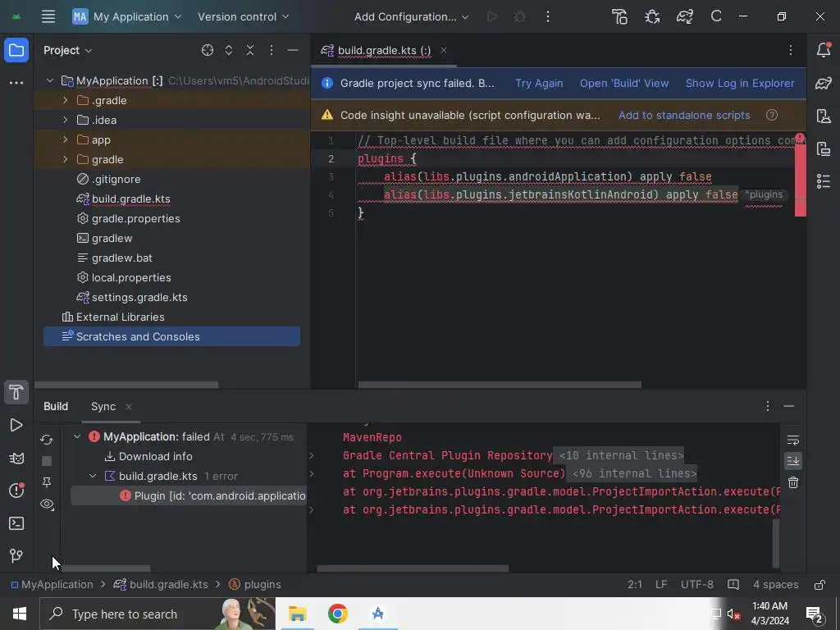
Task: Select Download info in build tree
Action: [155, 456]
